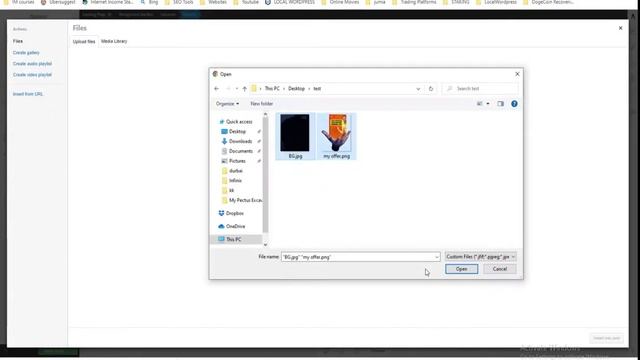The width and height of the screenshot is (640, 360).
Task: Select the my offer.png thumbnail
Action: coord(337,136)
